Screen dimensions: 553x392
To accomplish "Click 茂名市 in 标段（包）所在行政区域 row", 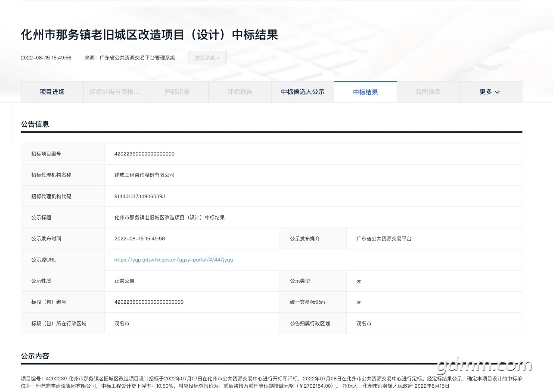I will tap(122, 323).
